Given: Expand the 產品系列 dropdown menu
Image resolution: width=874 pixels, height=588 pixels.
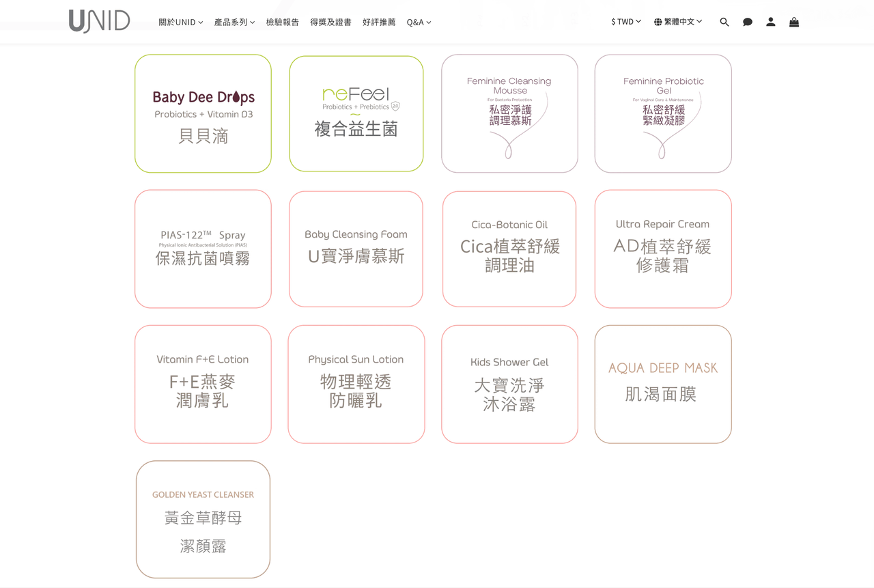Looking at the screenshot, I should click(234, 22).
